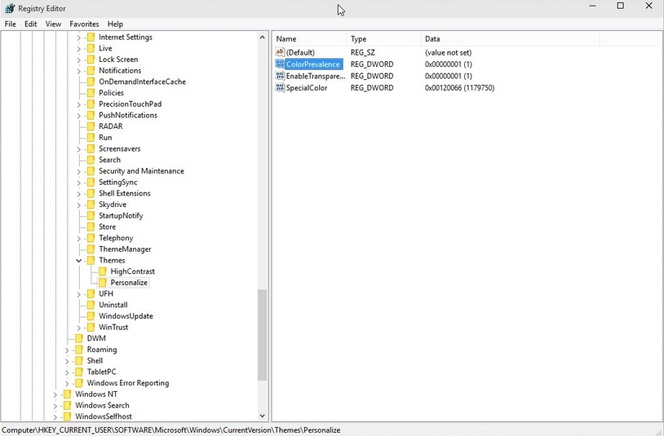This screenshot has width=664, height=437.
Task: Select the Roaming key label
Action: [102, 349]
